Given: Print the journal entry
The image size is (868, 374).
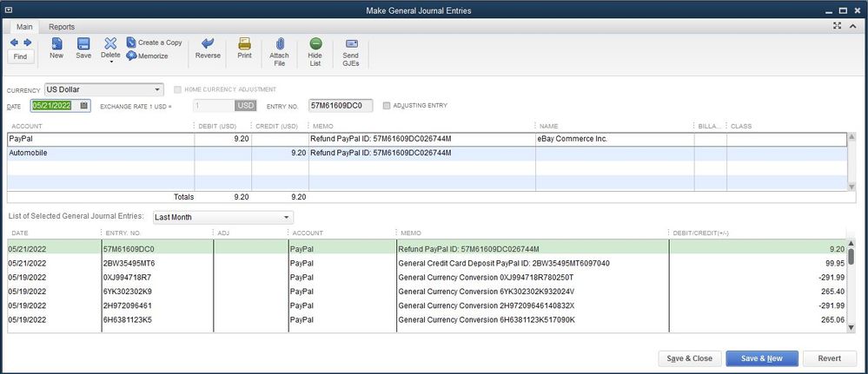Looking at the screenshot, I should 244,47.
